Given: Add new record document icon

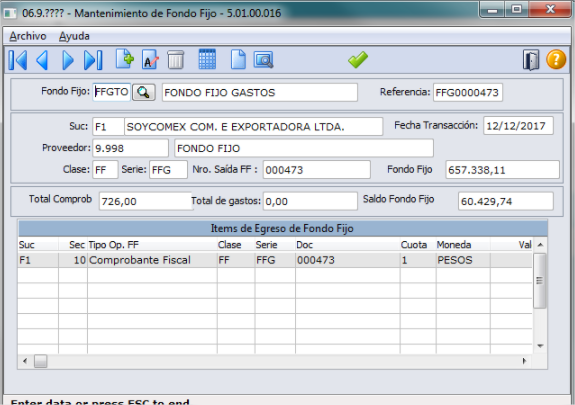Looking at the screenshot, I should [x=125, y=59].
